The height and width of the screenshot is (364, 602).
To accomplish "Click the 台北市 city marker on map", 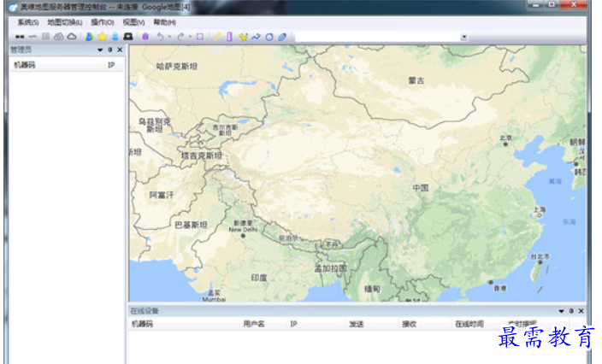I will pyautogui.click(x=540, y=262).
